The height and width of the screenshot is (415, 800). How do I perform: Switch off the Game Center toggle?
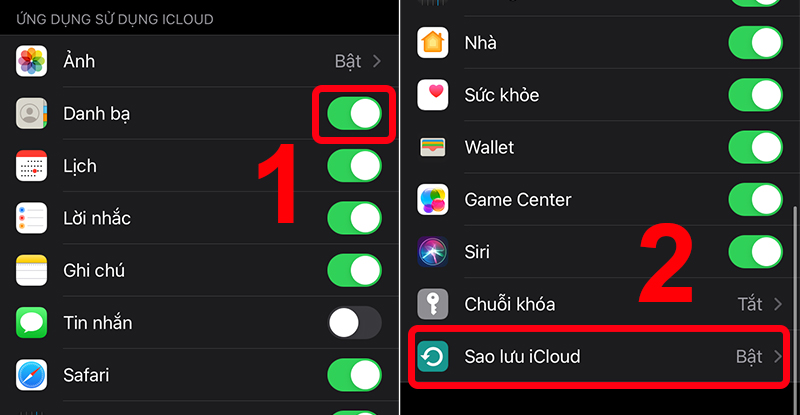(x=755, y=199)
